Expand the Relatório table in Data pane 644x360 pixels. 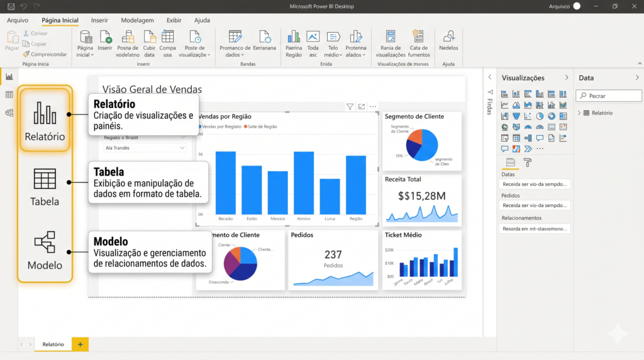point(579,113)
